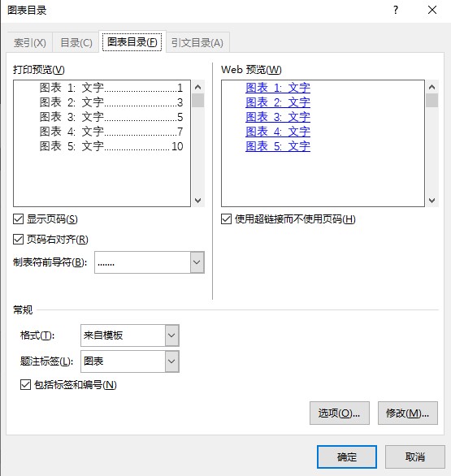Click the help question mark icon
Viewport: 451px width, 476px height.
(396, 10)
